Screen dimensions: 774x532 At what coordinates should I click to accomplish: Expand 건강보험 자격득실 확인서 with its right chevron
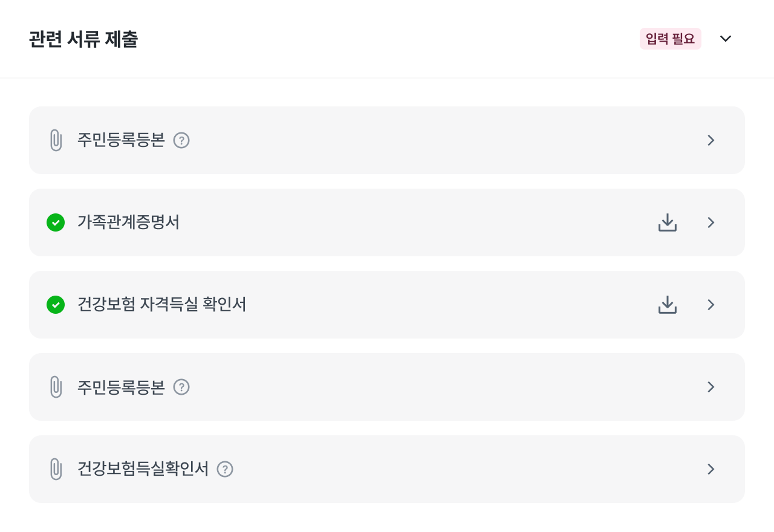(x=711, y=305)
